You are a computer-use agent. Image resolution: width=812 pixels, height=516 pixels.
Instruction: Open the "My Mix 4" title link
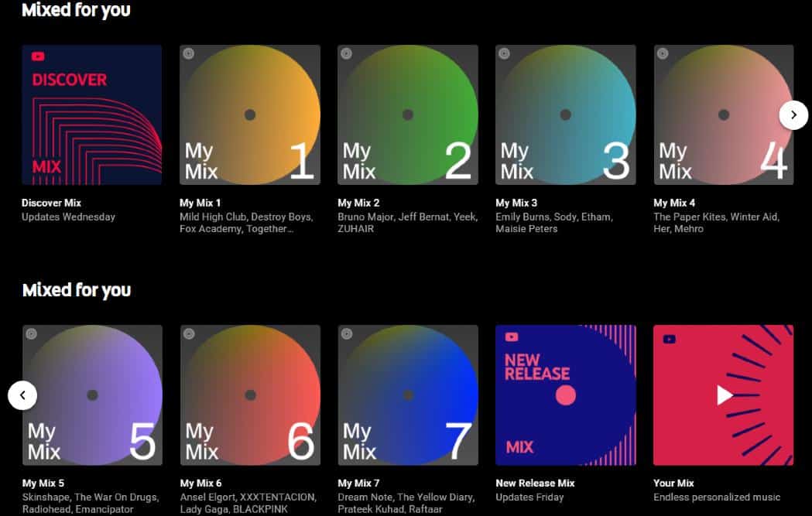674,203
